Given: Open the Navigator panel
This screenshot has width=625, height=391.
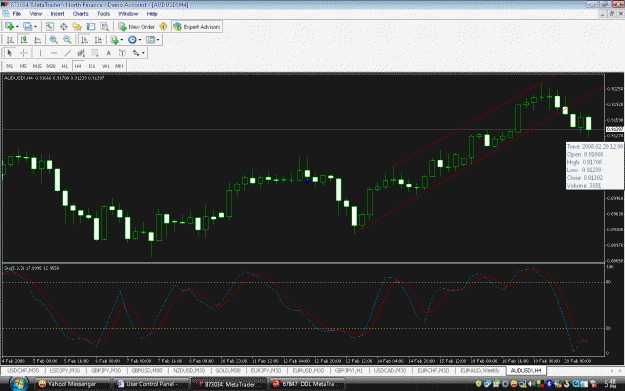Looking at the screenshot, I should (77, 27).
